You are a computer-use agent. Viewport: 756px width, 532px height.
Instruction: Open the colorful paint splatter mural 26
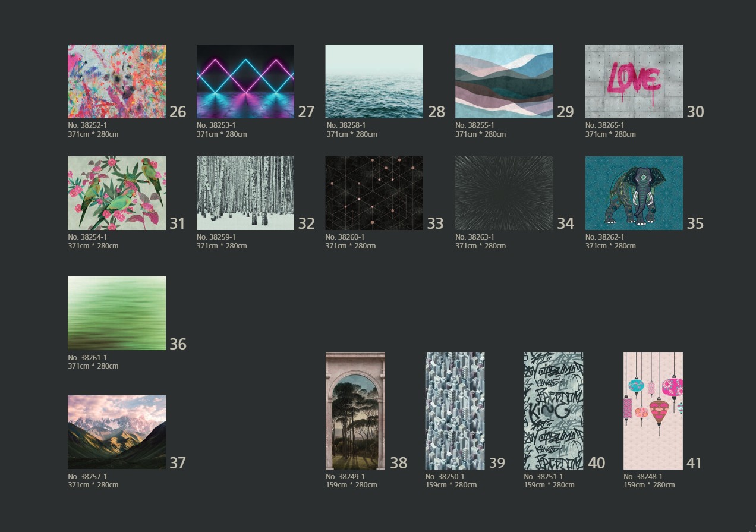[116, 81]
